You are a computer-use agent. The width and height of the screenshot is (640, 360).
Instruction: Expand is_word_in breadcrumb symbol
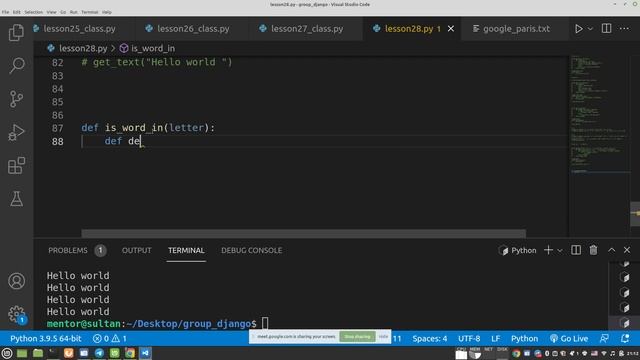pos(147,48)
